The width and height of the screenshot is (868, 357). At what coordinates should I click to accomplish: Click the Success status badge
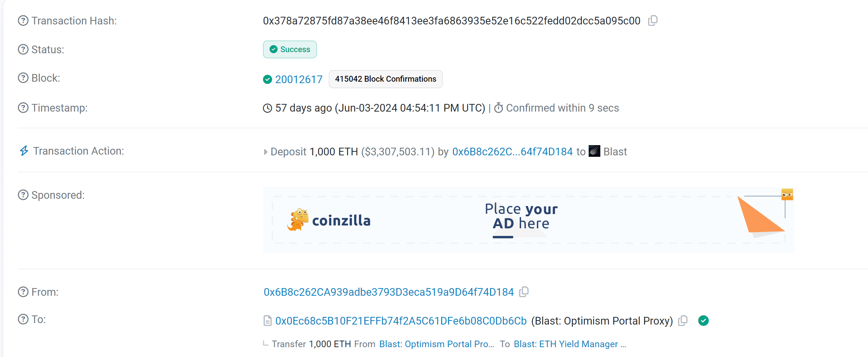(x=290, y=49)
